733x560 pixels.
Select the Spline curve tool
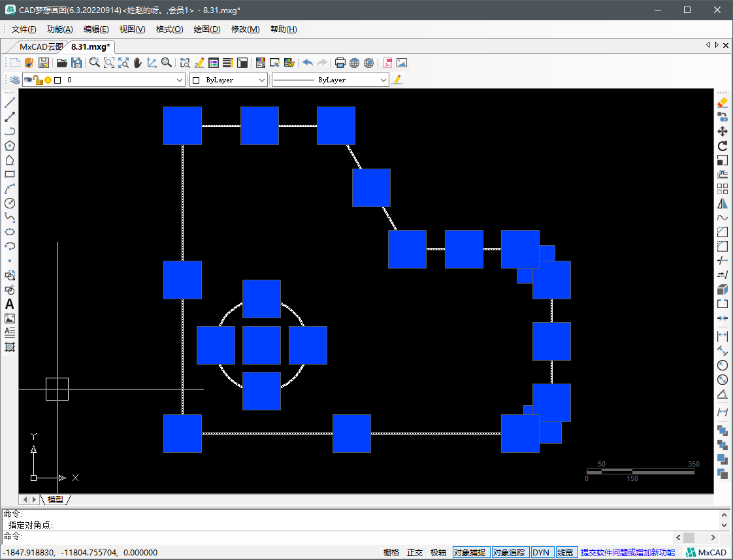[x=9, y=218]
